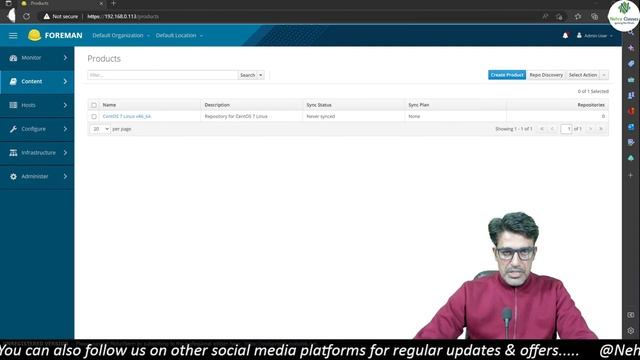Click the Edge sidebar search icon

(631, 32)
